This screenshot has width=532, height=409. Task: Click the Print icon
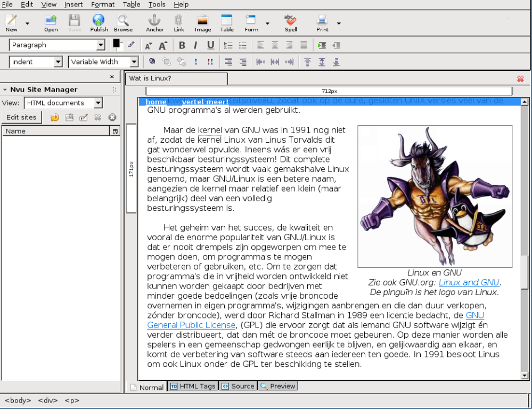coord(322,23)
